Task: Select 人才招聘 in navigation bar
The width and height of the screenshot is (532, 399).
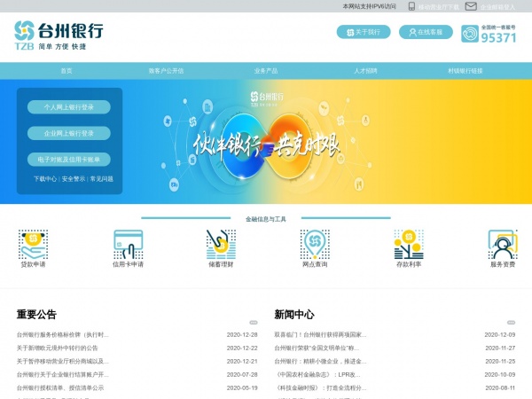Action: pos(365,71)
